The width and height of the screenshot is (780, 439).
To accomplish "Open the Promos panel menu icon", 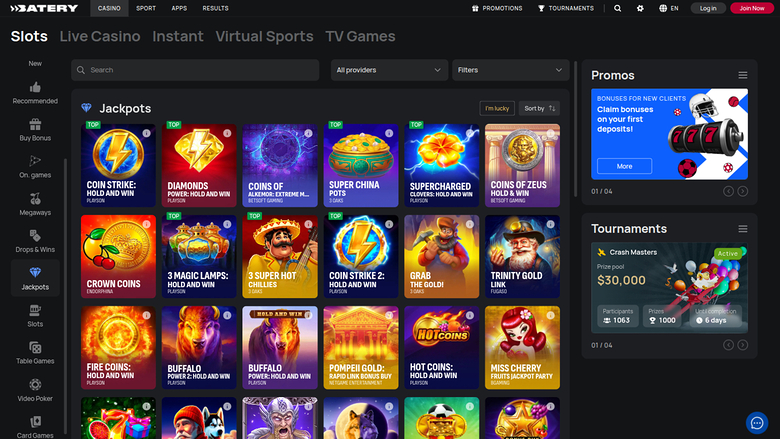I will pos(743,75).
